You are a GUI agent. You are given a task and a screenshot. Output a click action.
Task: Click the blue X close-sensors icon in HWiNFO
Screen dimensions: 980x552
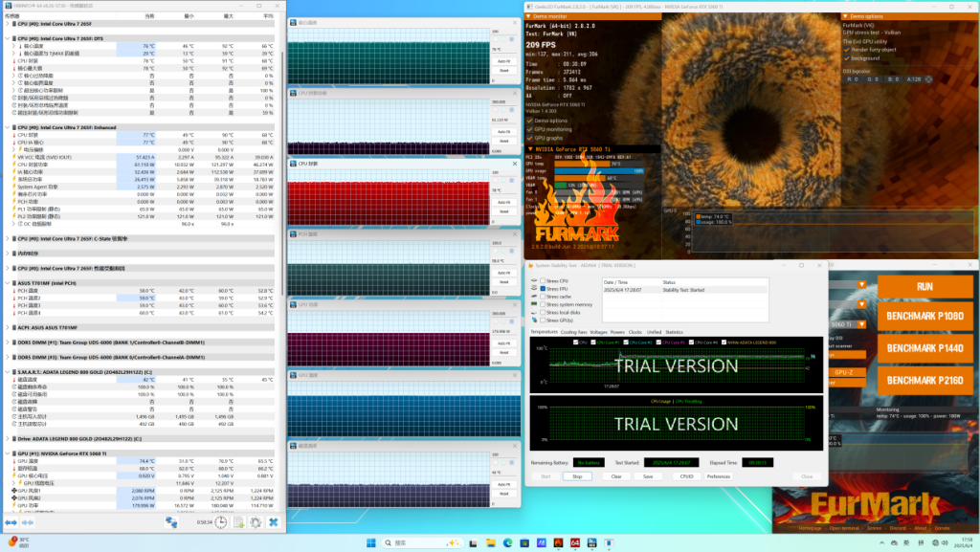coord(273,522)
